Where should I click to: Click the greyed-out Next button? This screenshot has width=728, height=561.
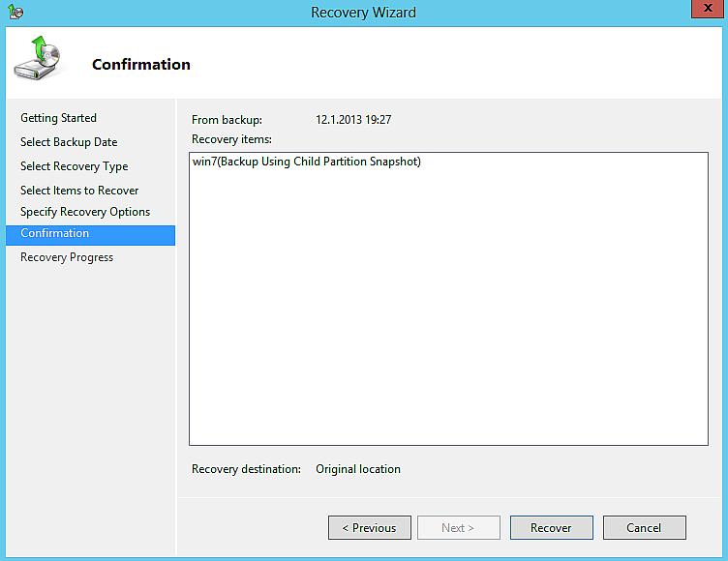click(458, 527)
